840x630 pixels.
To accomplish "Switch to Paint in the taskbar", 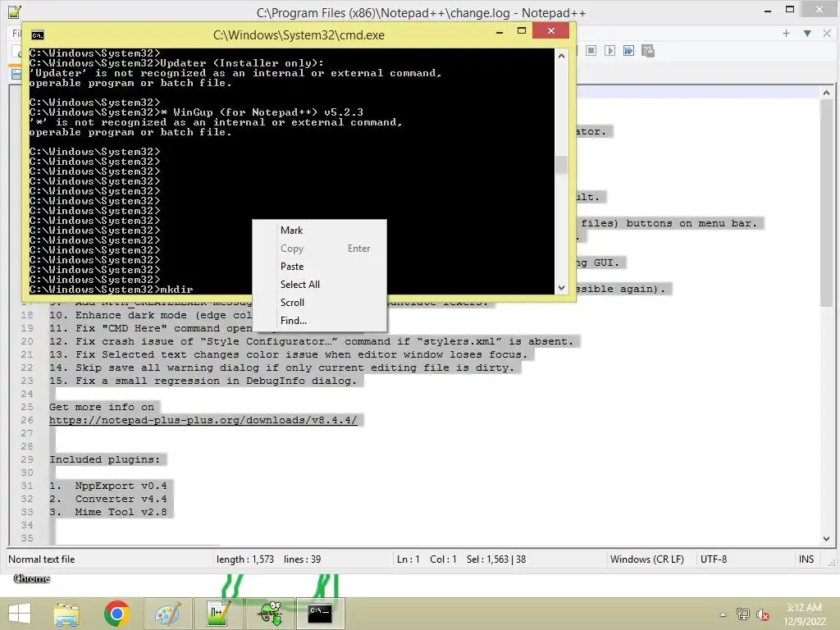I will point(167,614).
